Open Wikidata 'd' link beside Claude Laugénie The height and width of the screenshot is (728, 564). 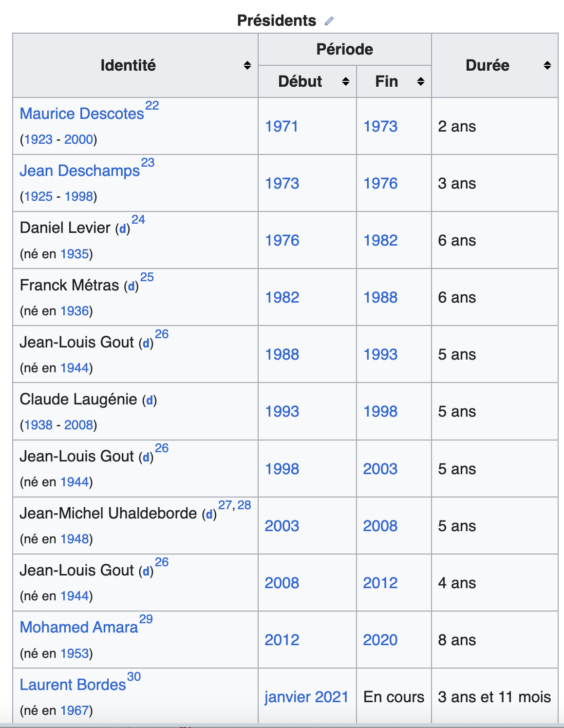[x=150, y=401]
